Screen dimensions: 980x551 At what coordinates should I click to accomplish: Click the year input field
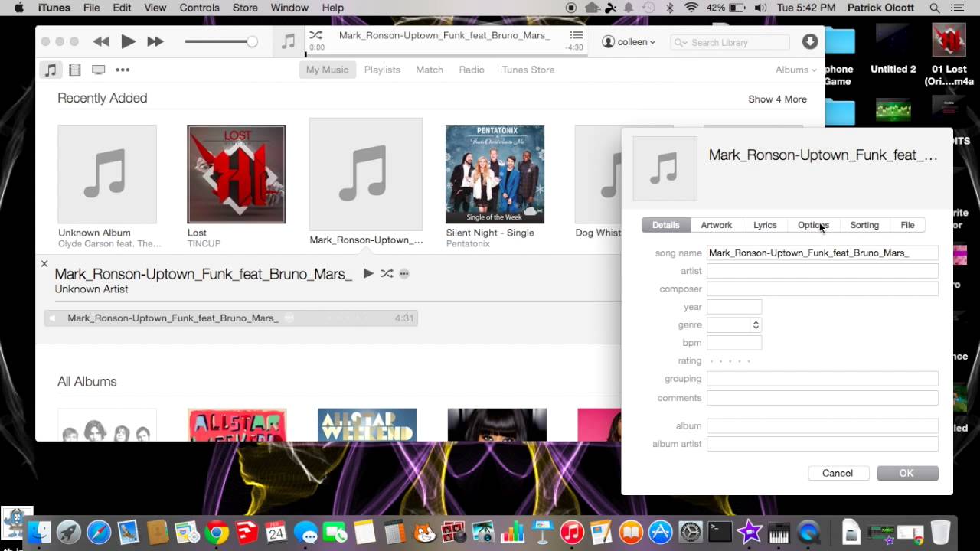[733, 307]
